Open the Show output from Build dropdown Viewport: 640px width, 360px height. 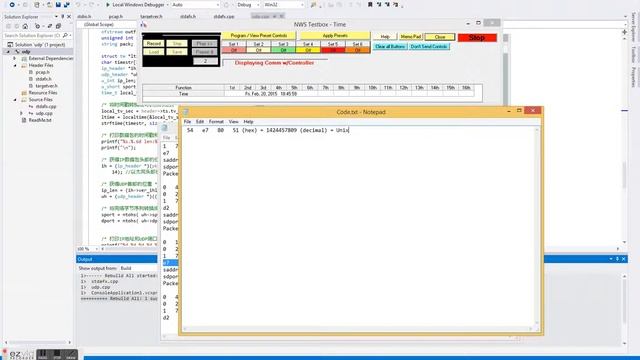coord(139,268)
